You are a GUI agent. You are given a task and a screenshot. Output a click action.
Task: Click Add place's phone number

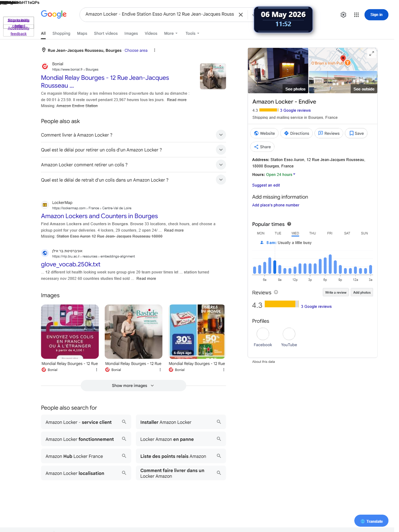coord(276,205)
